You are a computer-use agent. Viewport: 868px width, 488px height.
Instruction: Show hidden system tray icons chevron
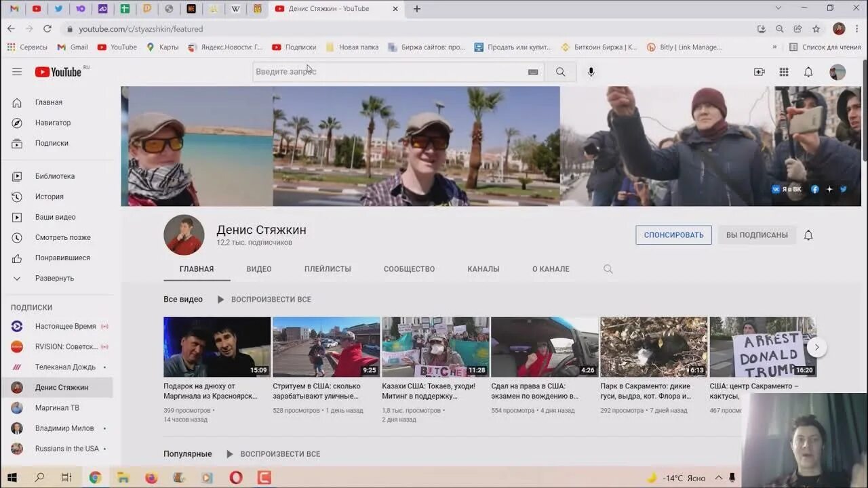(x=719, y=477)
